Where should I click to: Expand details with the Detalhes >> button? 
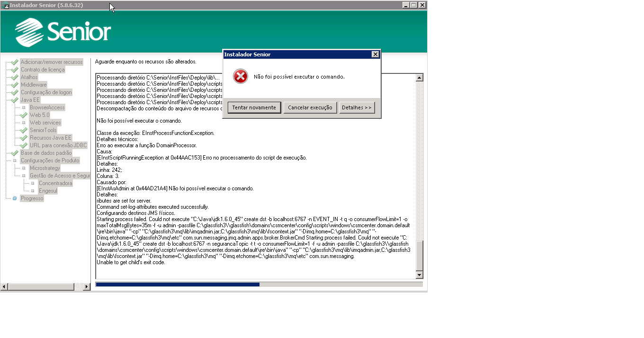[357, 107]
